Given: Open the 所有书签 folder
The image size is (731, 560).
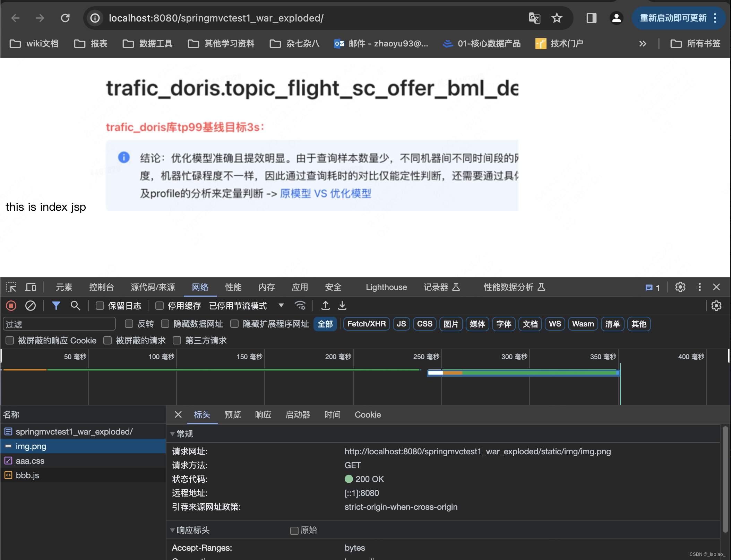Looking at the screenshot, I should pyautogui.click(x=695, y=44).
